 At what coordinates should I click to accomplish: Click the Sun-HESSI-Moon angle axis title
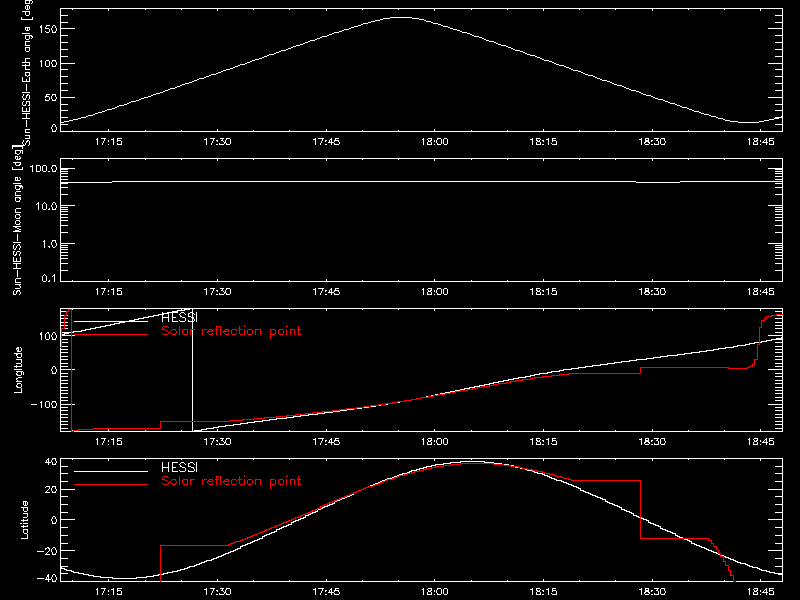point(17,220)
